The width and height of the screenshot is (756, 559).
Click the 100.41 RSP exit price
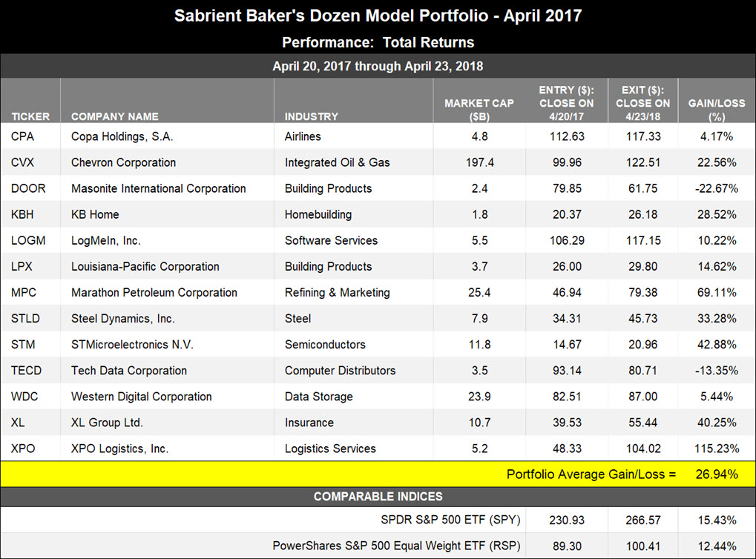(643, 546)
